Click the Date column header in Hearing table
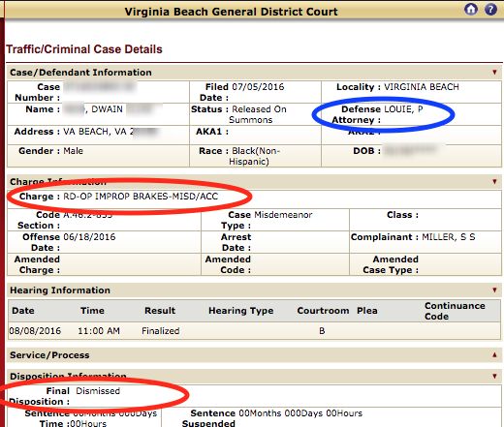The width and height of the screenshot is (504, 427). 23,311
